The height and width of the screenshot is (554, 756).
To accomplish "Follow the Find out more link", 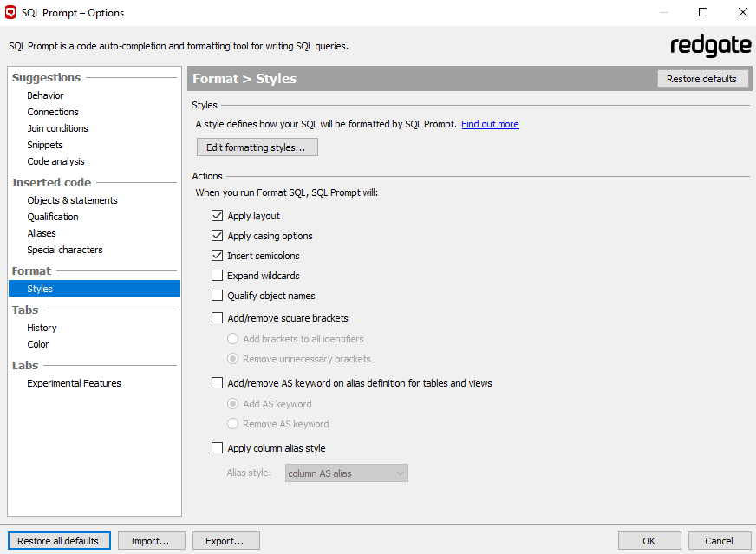I will (490, 124).
